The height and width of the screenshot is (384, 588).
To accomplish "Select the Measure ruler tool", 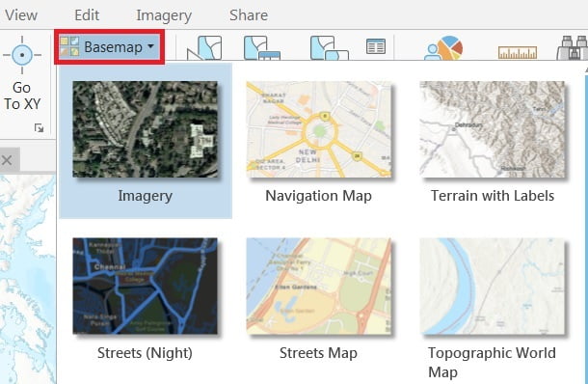I will click(x=518, y=52).
